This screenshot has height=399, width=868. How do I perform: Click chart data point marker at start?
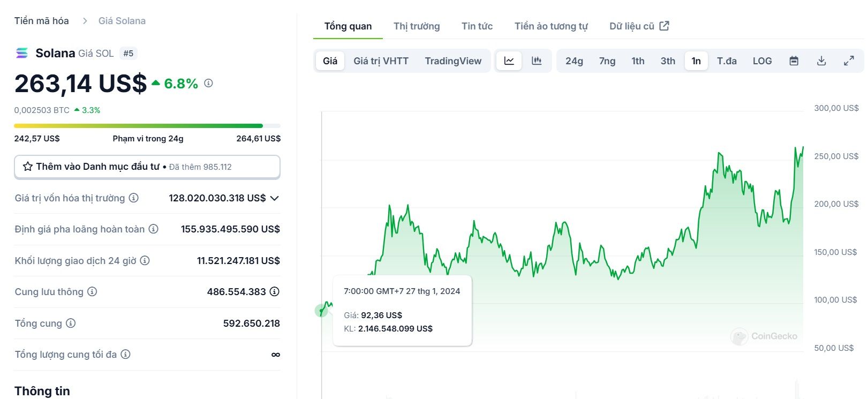321,311
